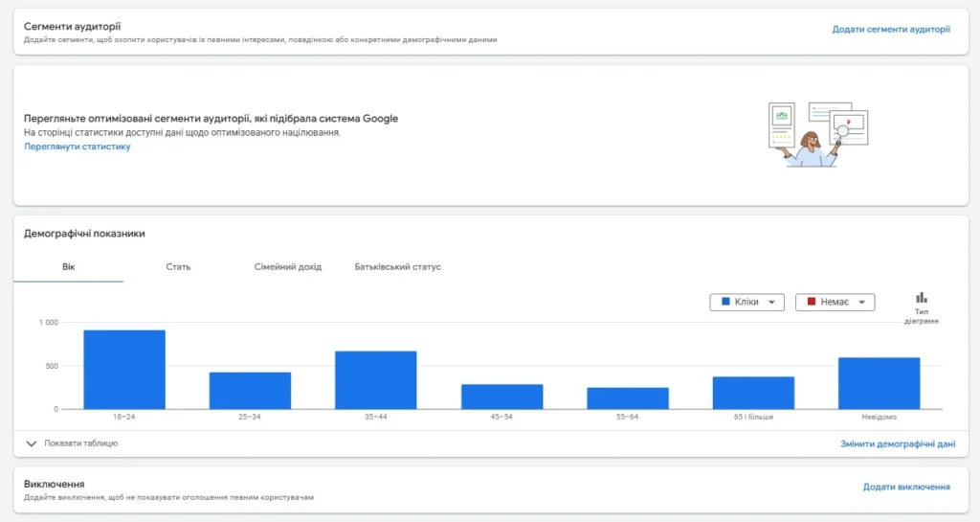Click Додати виключення link
The width and height of the screenshot is (980, 522).
[x=905, y=487]
